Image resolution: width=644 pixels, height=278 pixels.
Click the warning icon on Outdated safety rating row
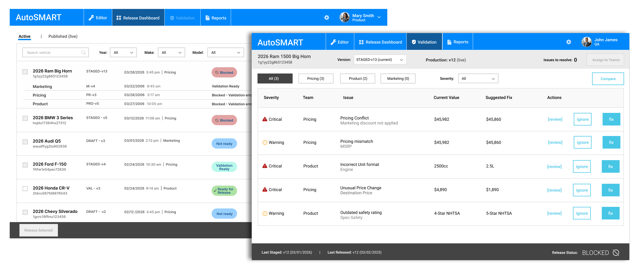[x=265, y=213]
